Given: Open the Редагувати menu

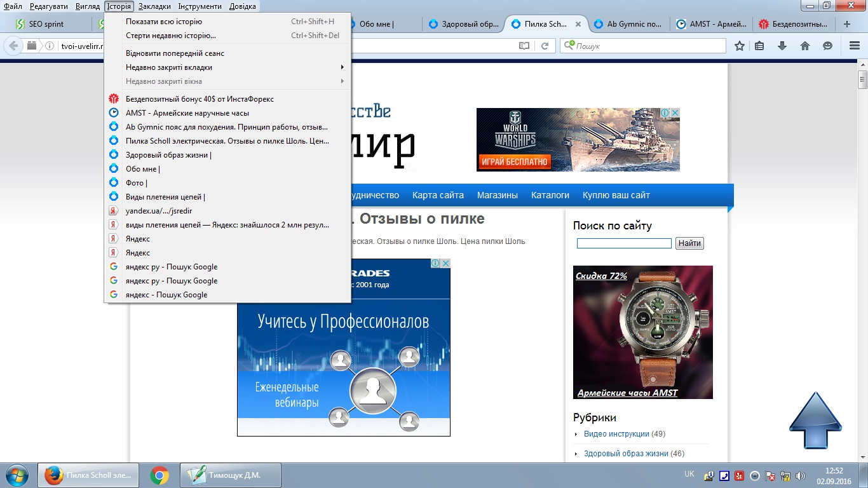Looking at the screenshot, I should pos(49,6).
